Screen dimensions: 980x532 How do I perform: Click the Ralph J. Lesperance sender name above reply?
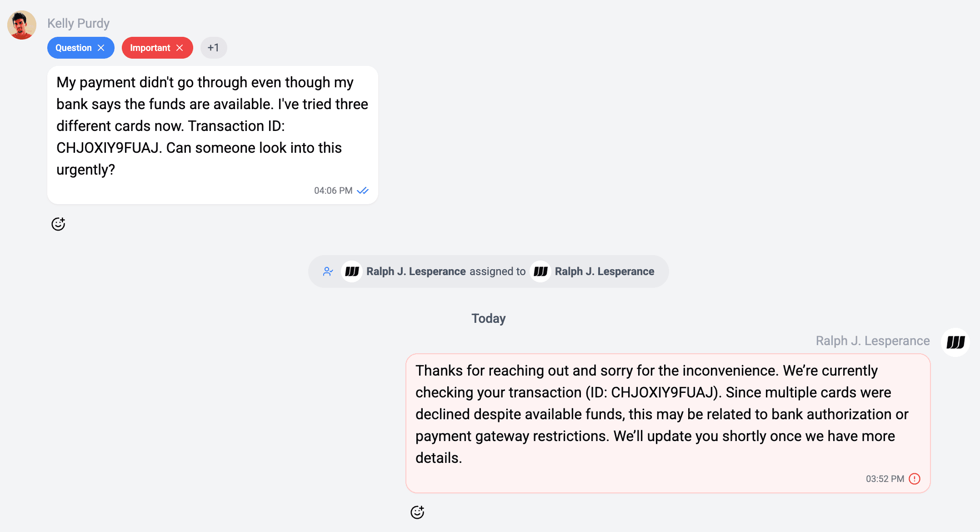pyautogui.click(x=872, y=341)
